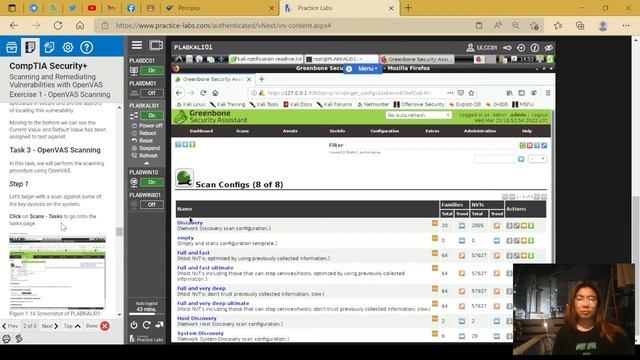Open the lab notes icon
Viewport: 640px width, 360px height.
click(49, 47)
